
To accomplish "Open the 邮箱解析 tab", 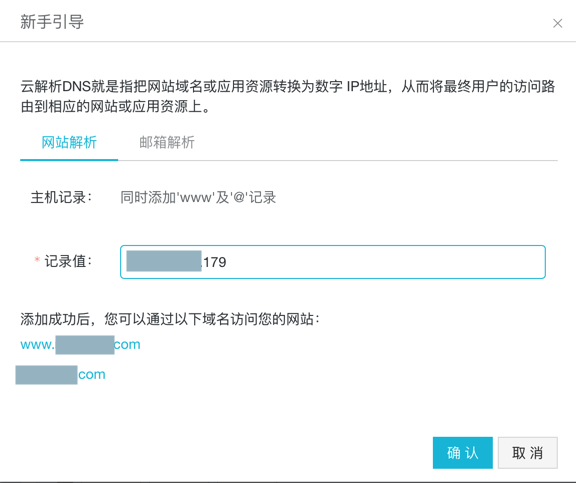I will pos(167,143).
